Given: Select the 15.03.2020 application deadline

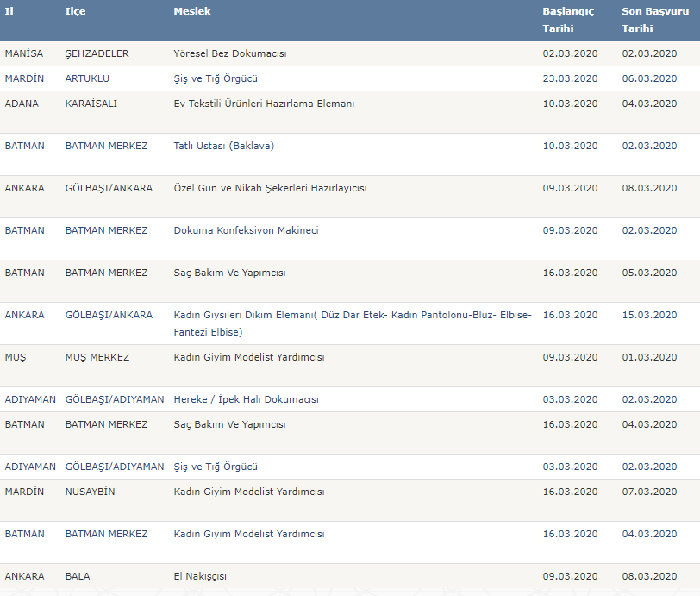Looking at the screenshot, I should [x=649, y=315].
